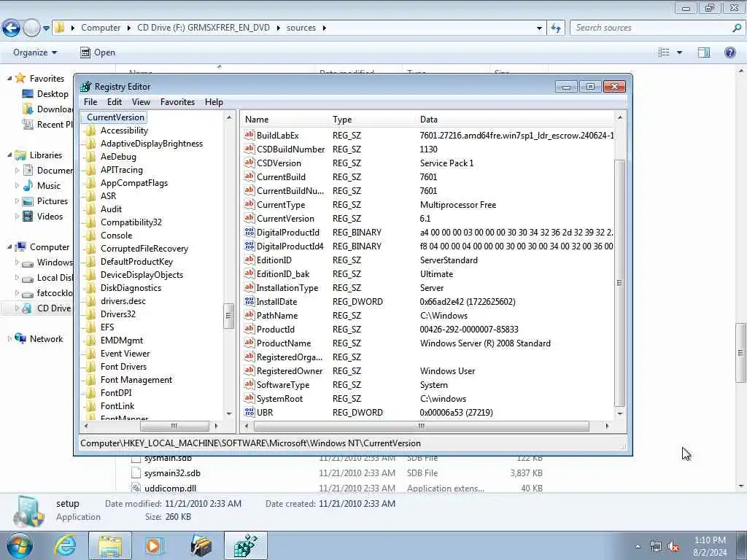Click the EFS key folder icon
The width and height of the screenshot is (747, 560).
point(90,327)
